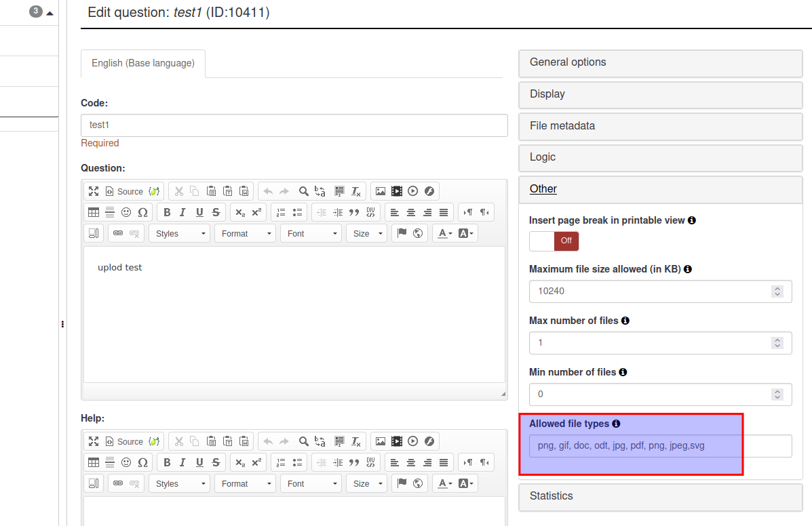The width and height of the screenshot is (812, 526).
Task: Expand the Statistics panel
Action: pos(660,496)
